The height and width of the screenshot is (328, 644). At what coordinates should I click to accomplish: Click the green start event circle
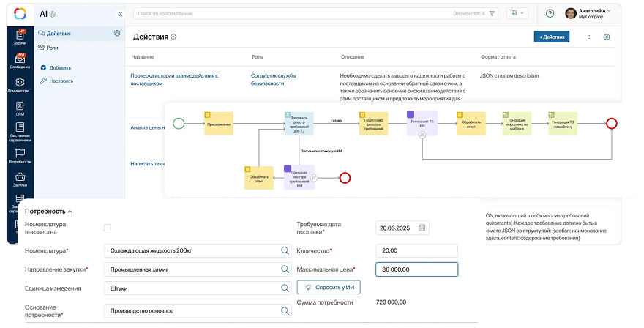(179, 123)
